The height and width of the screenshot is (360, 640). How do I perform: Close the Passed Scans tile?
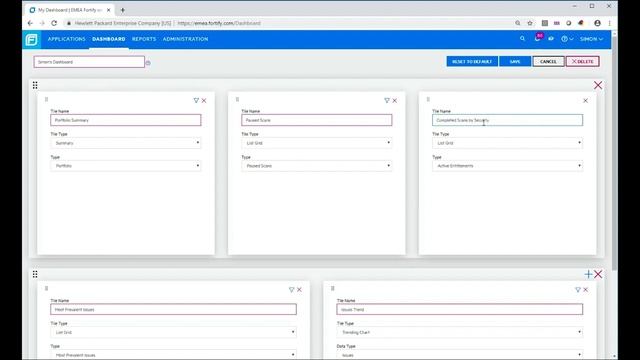[395, 100]
